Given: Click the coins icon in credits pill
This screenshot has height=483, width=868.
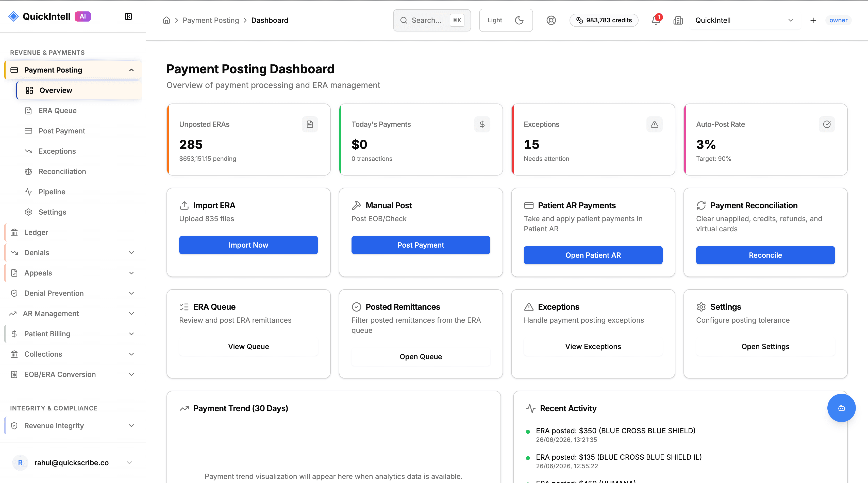Looking at the screenshot, I should click(579, 20).
